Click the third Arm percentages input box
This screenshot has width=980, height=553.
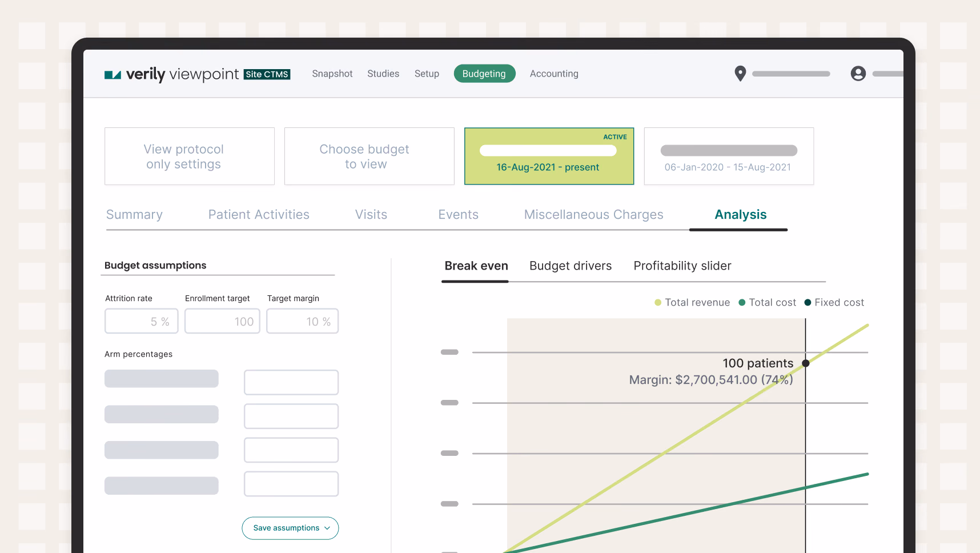coord(291,450)
